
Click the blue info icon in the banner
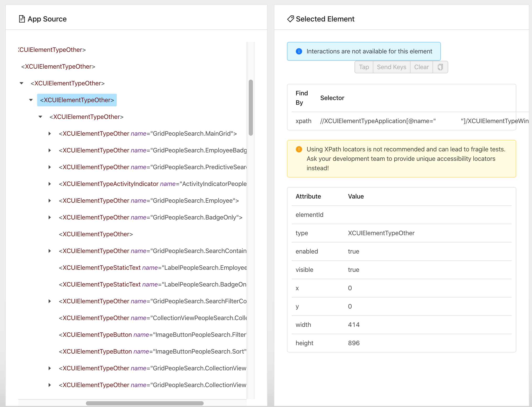299,51
